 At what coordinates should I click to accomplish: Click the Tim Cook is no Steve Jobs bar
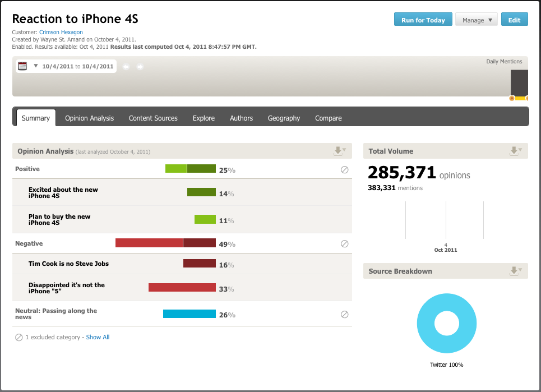pyautogui.click(x=200, y=263)
